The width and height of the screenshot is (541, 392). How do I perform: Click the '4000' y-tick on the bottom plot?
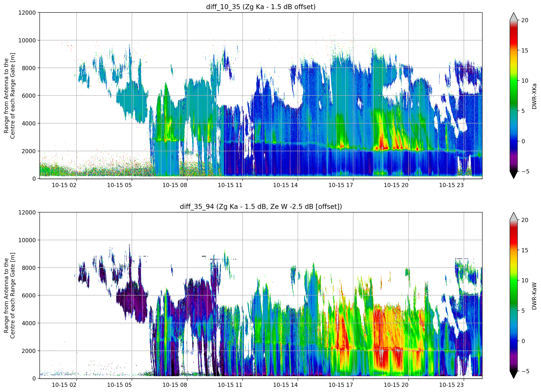(x=29, y=323)
